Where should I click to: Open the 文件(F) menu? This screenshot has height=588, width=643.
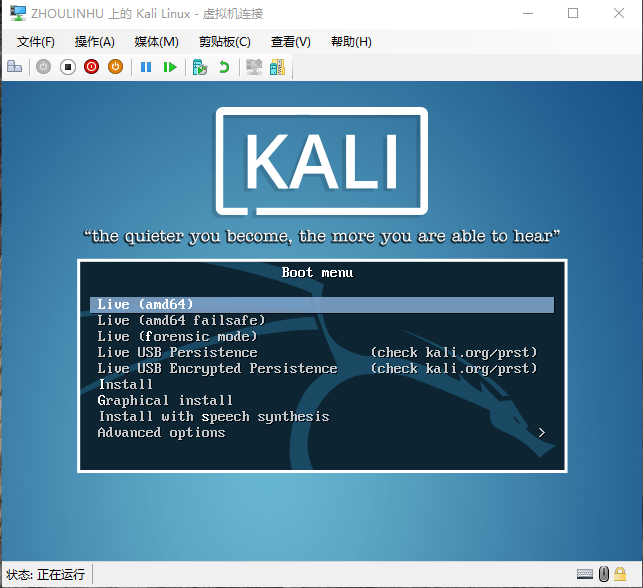pos(36,42)
